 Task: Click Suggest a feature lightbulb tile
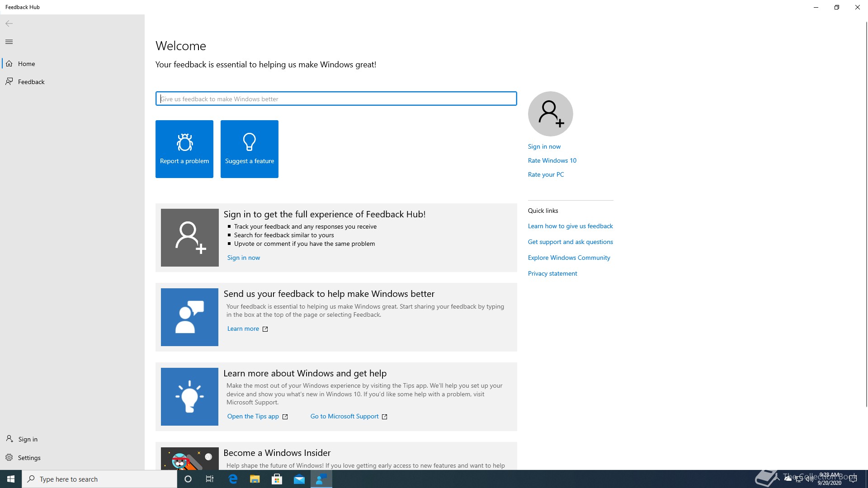[250, 149]
